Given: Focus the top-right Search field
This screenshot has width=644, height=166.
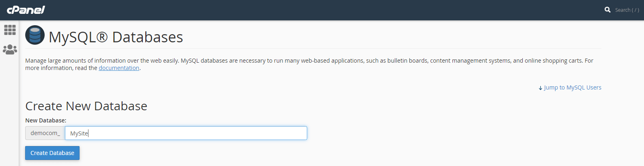Looking at the screenshot, I should click(x=627, y=10).
